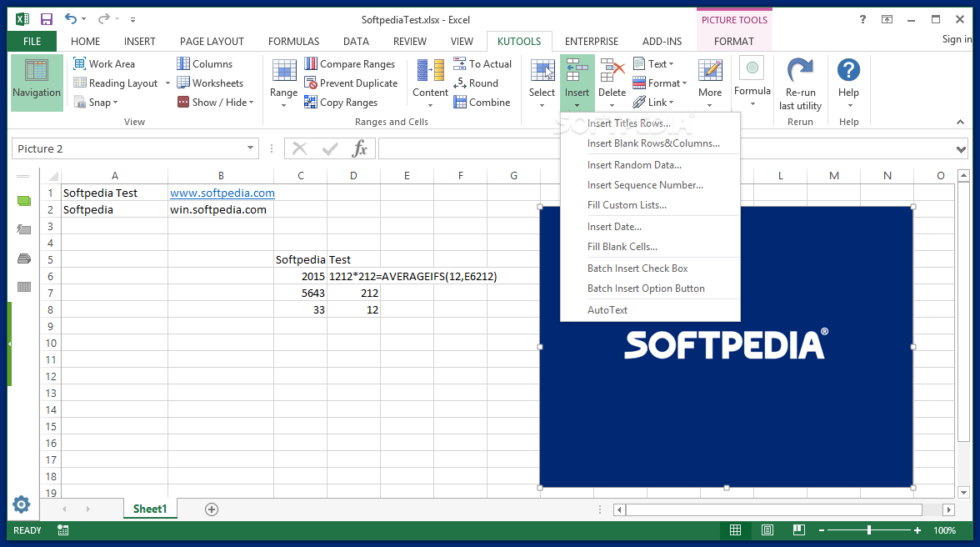Open the www.softpedia.com hyperlink
This screenshot has height=547, width=980.
tap(222, 193)
